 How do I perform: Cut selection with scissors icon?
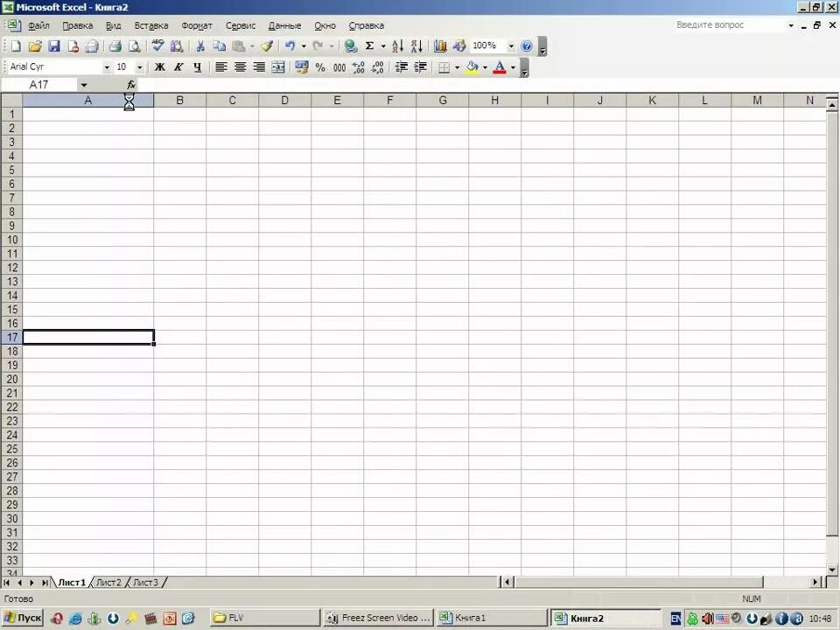tap(199, 46)
